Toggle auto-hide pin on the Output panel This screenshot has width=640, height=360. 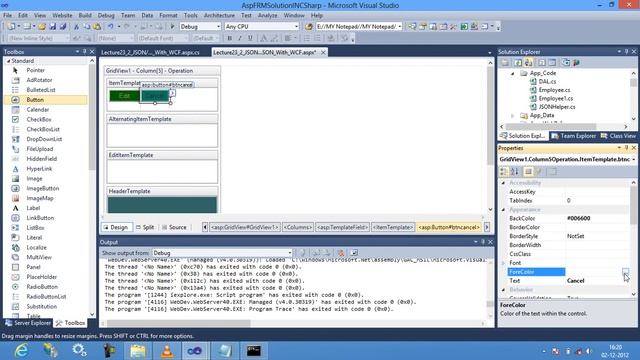(483, 242)
